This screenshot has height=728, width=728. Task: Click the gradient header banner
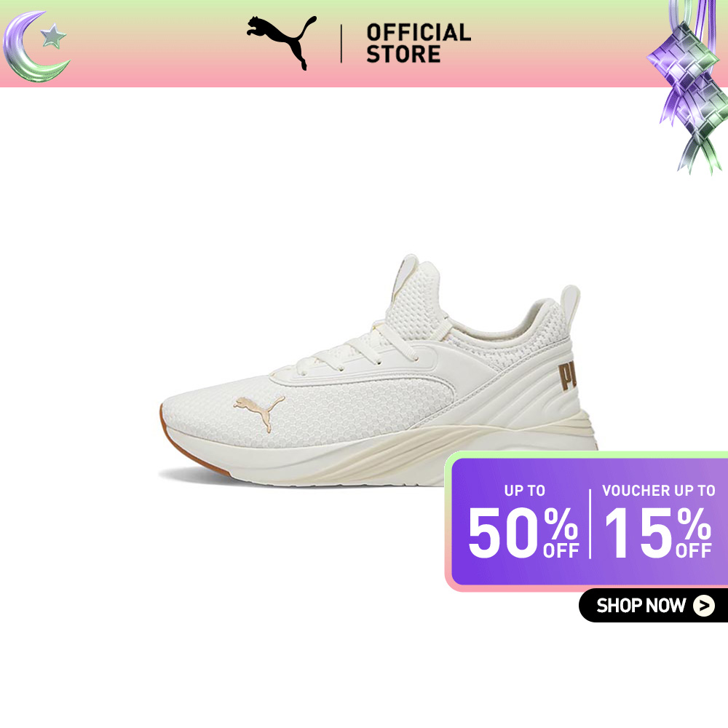tap(364, 44)
